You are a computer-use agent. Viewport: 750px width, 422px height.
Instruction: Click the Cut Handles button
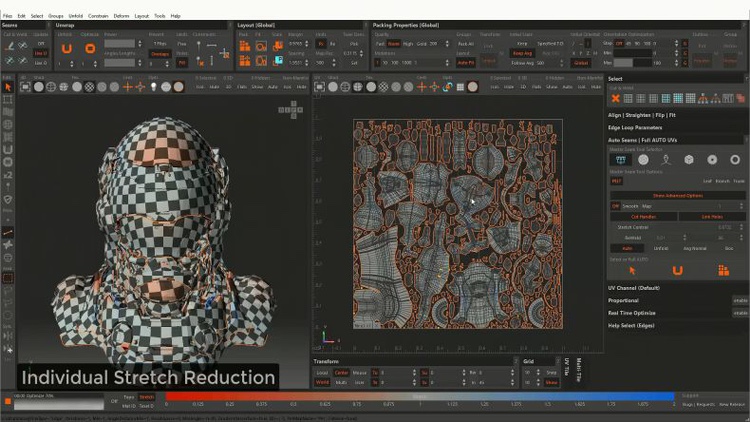(x=643, y=216)
